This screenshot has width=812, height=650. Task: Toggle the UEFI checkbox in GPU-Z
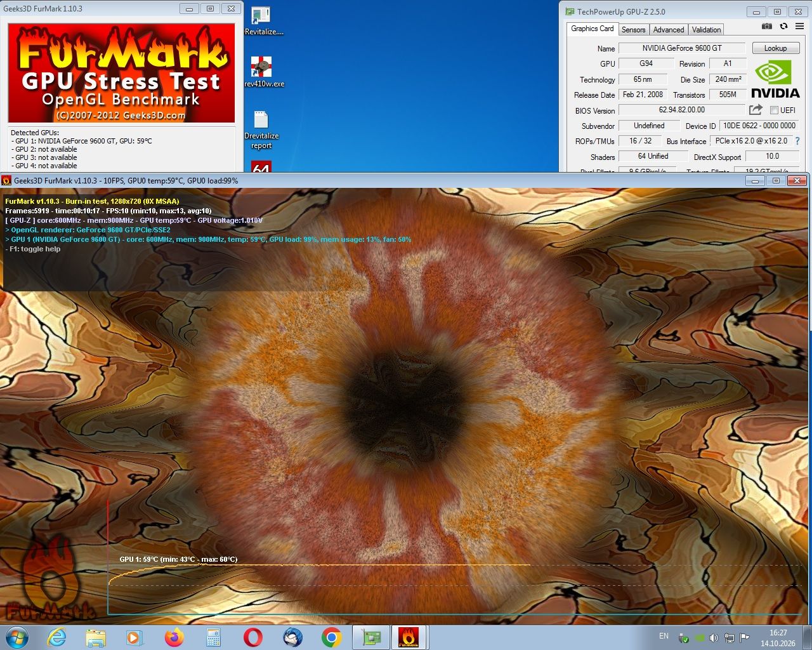pyautogui.click(x=774, y=110)
